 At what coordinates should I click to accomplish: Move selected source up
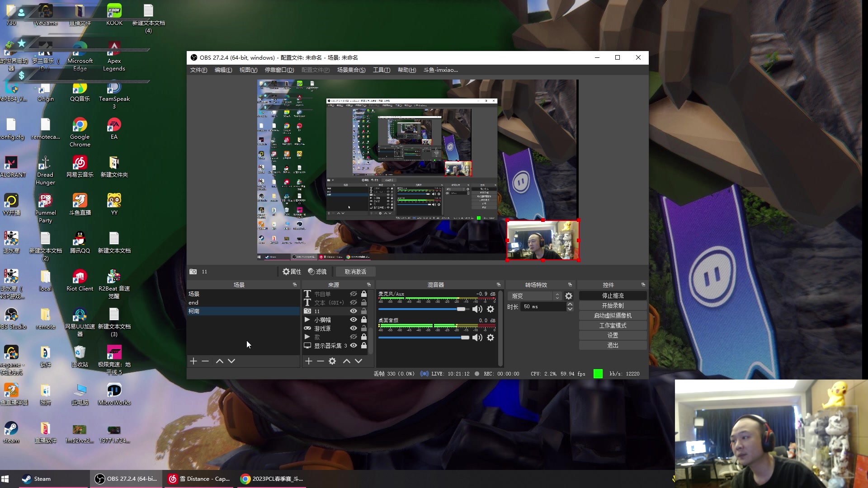(x=346, y=361)
